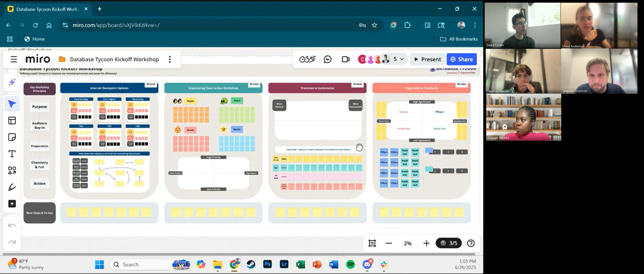
Task: Open the board chat bubble icon
Action: pos(327,59)
